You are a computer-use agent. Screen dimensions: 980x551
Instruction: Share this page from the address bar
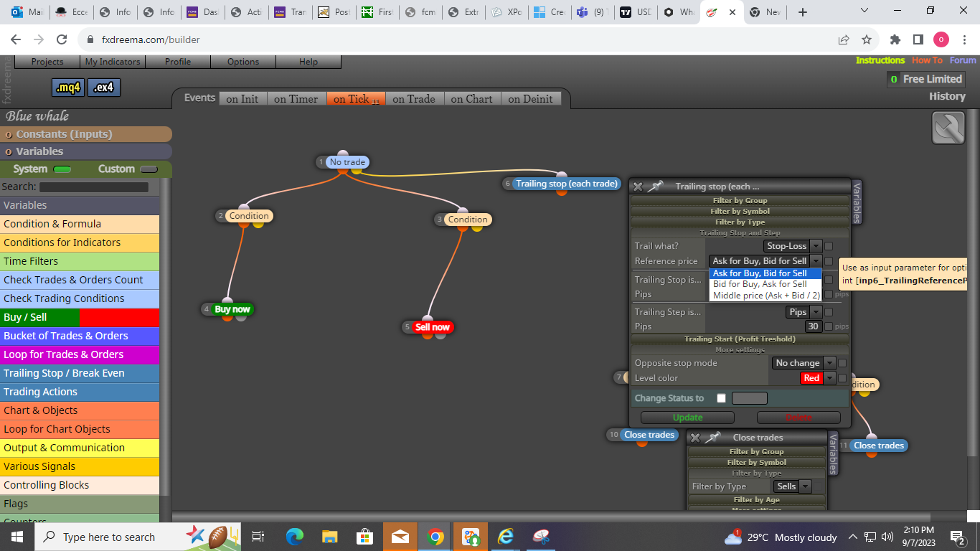click(x=844, y=40)
